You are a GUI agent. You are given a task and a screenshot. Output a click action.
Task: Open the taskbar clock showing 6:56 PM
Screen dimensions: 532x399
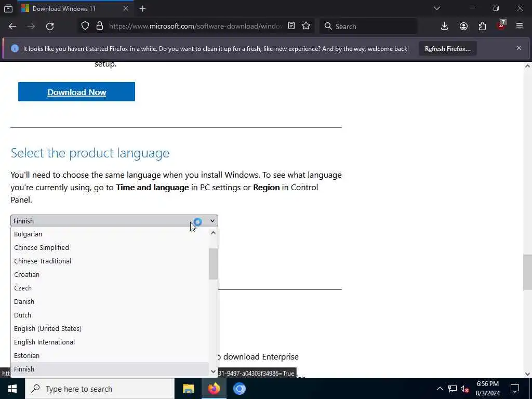487,389
